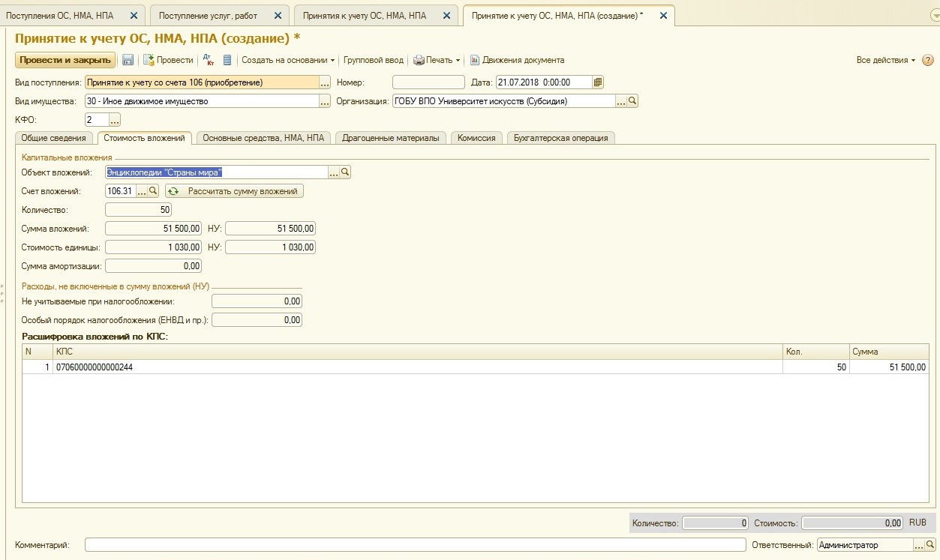Click magnifier icon beside Объект вложений

345,172
